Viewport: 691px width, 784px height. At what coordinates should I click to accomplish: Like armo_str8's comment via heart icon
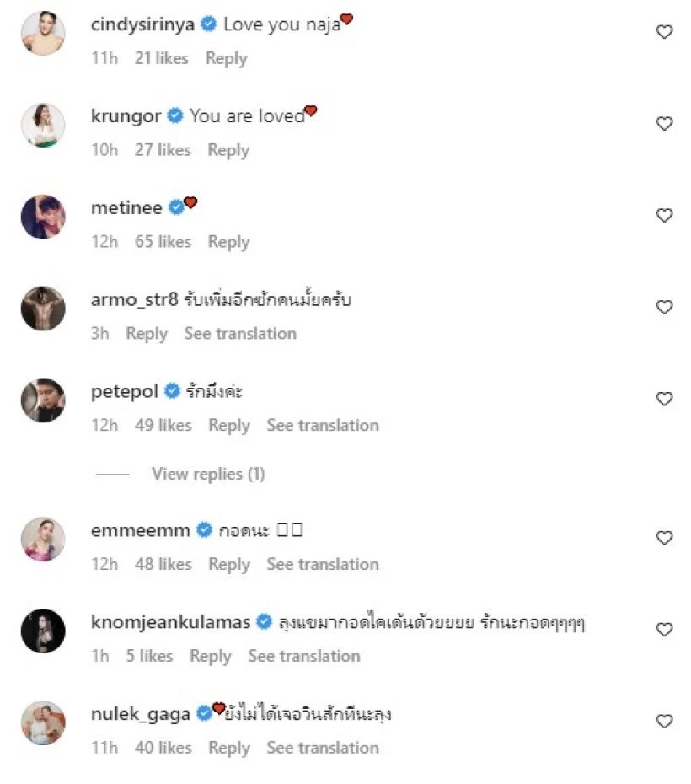click(664, 307)
